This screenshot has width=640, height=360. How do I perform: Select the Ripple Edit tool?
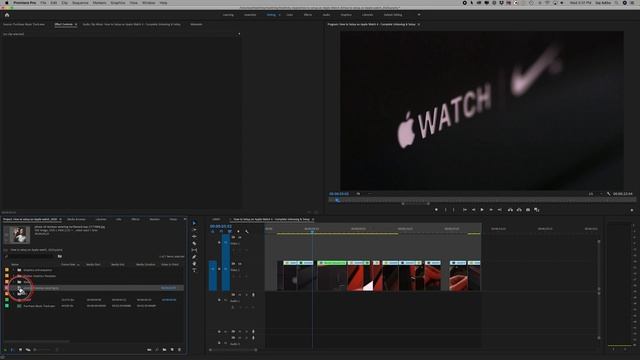[x=194, y=236]
